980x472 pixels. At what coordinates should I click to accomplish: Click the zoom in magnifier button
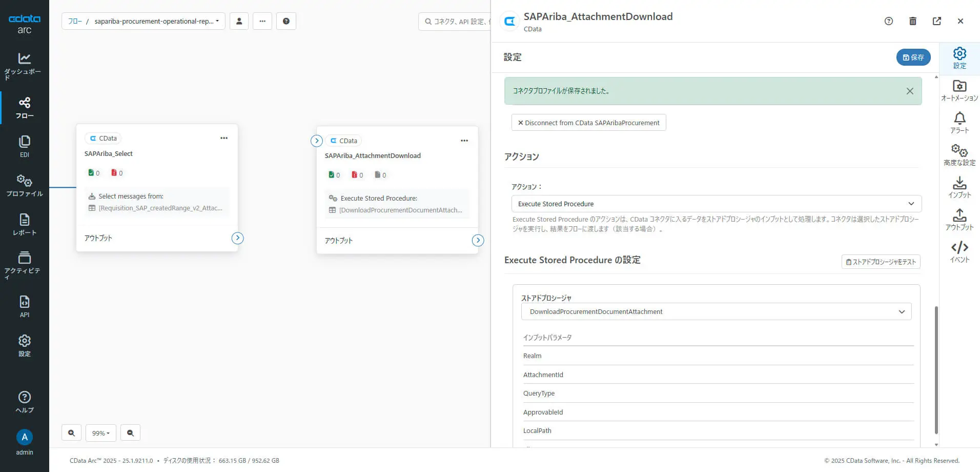click(71, 433)
